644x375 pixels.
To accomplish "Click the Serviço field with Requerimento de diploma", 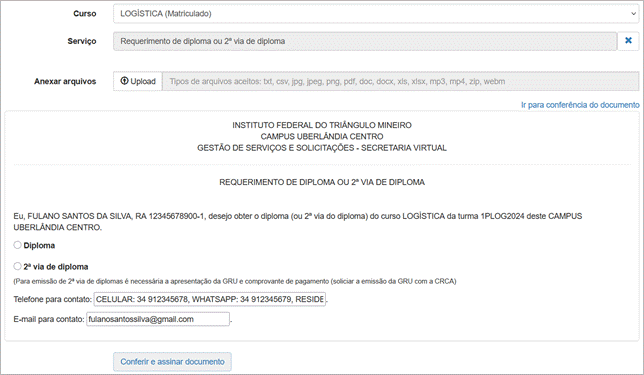I will (365, 41).
